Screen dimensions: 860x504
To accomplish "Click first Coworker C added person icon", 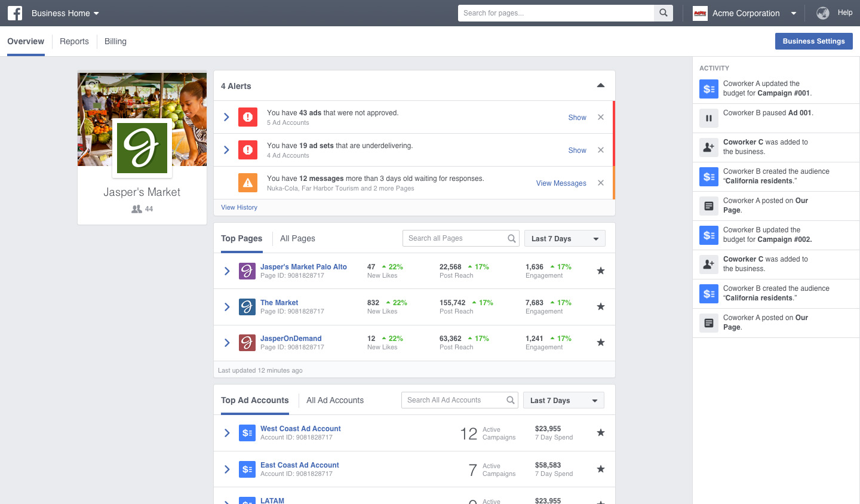I will pos(709,147).
